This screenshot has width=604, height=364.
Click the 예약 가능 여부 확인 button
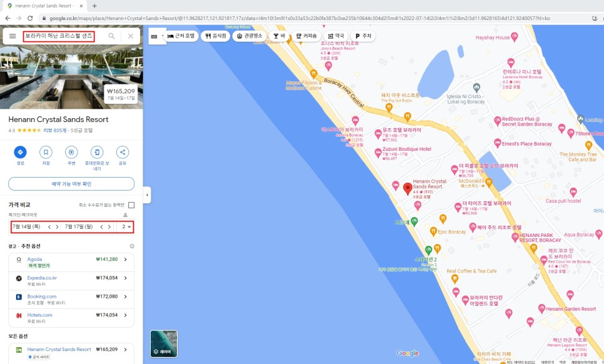[x=71, y=184]
